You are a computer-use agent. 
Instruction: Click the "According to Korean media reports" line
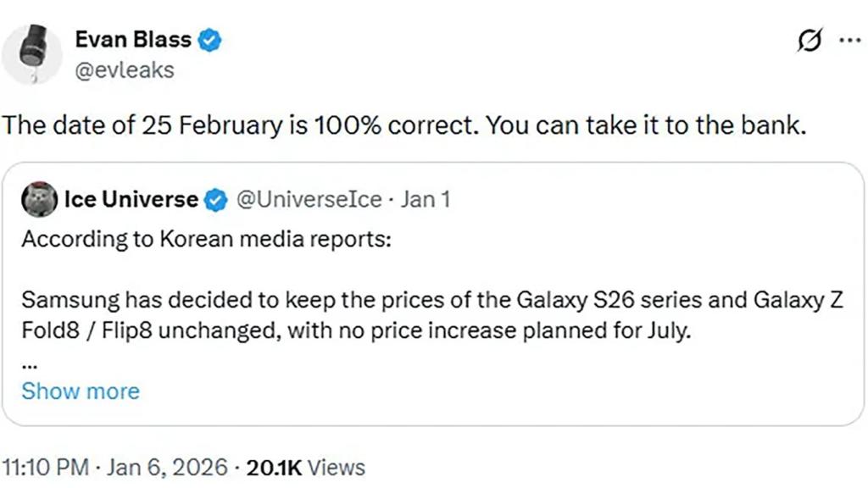pos(206,239)
